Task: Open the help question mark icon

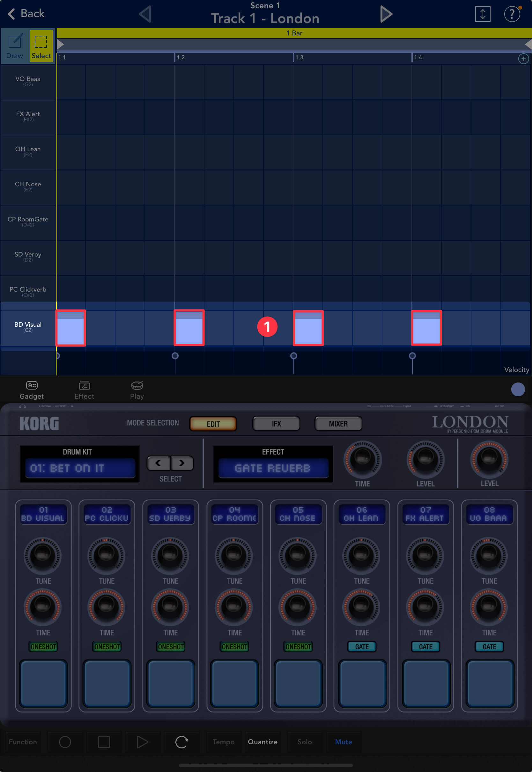Action: tap(511, 14)
